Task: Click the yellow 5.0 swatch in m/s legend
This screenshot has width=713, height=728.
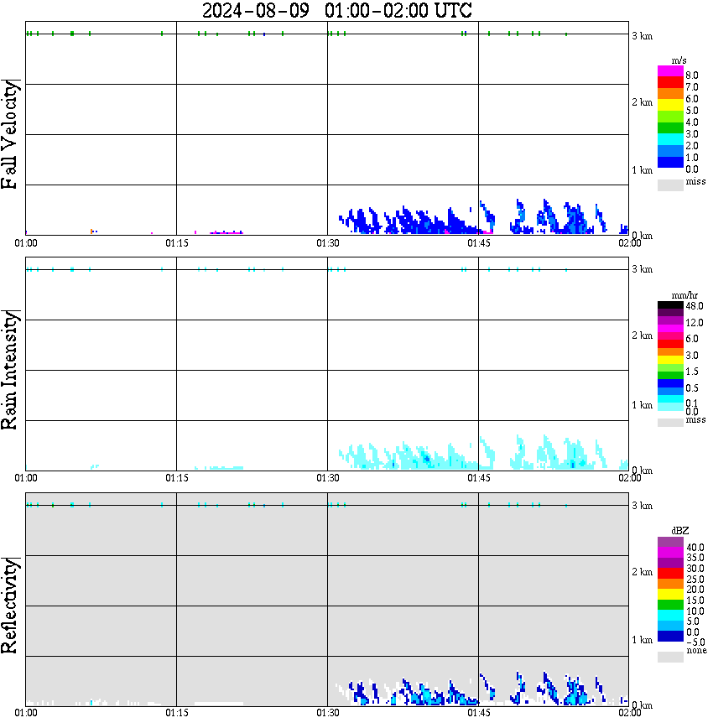Action: [670, 106]
